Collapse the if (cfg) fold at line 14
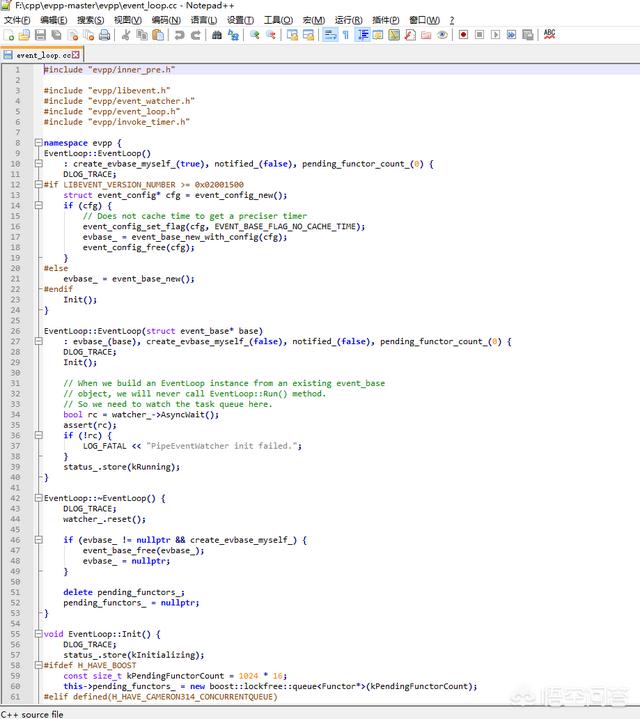Screen dimensions: 640x719 [39, 205]
